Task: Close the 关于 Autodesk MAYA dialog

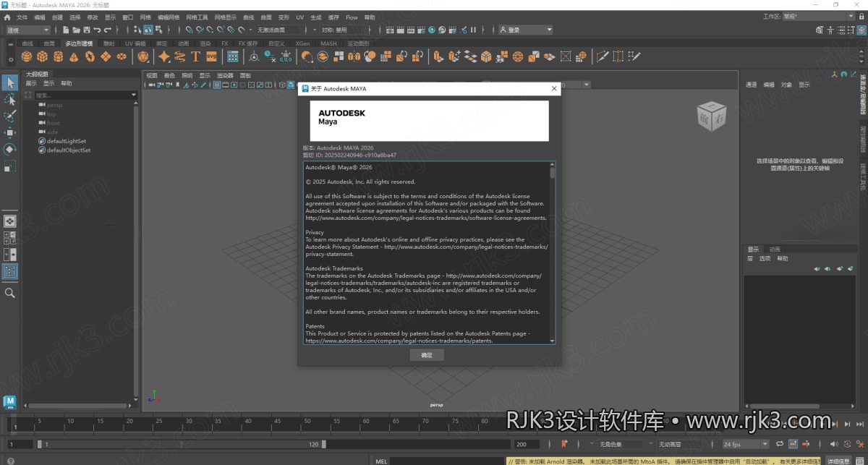Action: click(x=555, y=88)
